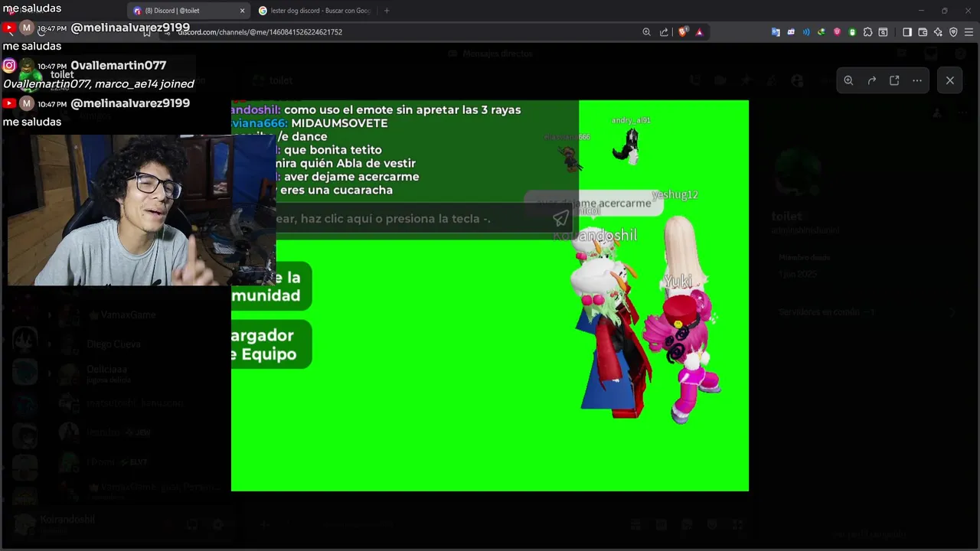980x551 pixels.
Task: Click the page zoom magnifier in address bar
Action: (x=647, y=32)
